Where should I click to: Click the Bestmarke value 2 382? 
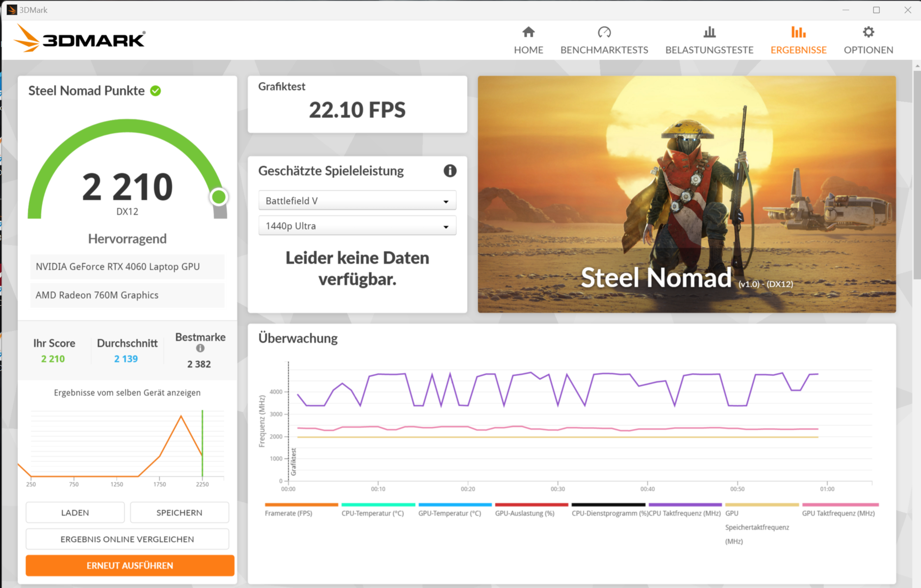pyautogui.click(x=199, y=364)
